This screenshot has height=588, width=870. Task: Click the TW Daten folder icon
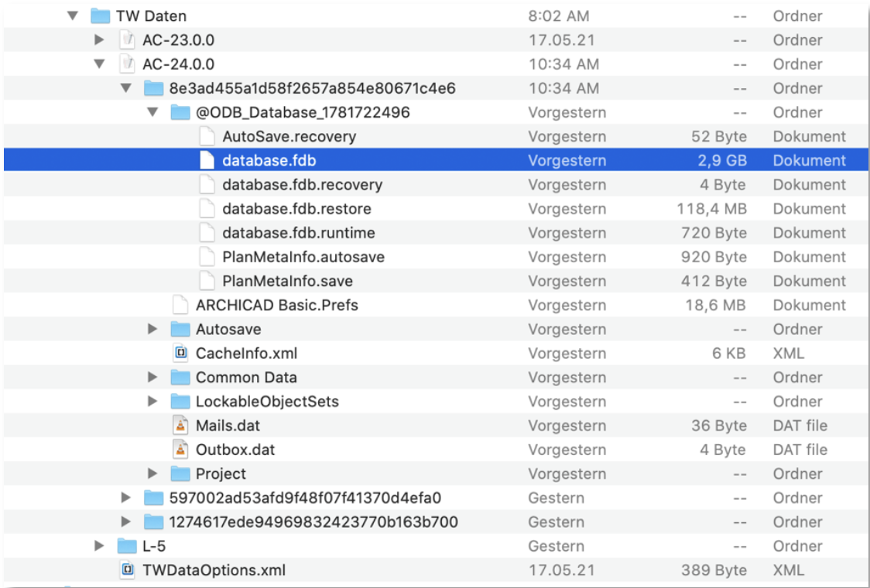click(100, 15)
